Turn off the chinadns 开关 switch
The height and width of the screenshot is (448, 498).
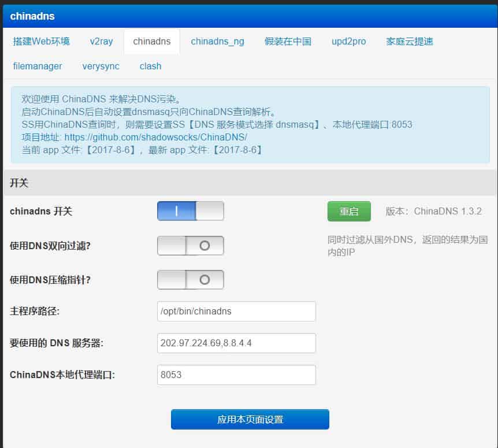(191, 211)
